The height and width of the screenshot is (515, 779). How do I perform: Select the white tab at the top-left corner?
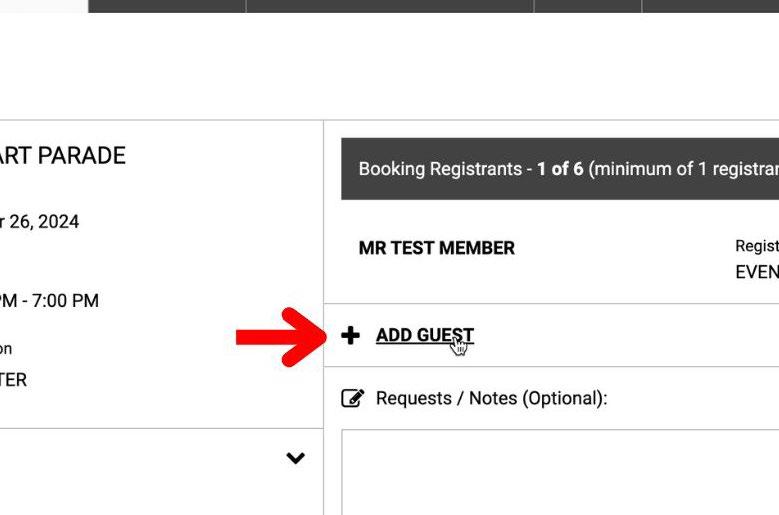coord(43,5)
